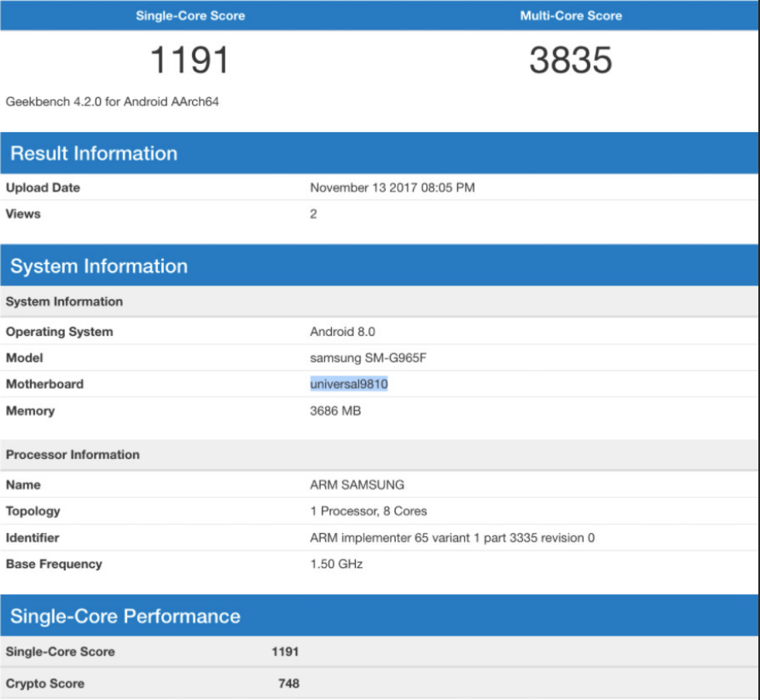Select the Single-Core Performance section header
This screenshot has height=700, width=760.
pyautogui.click(x=125, y=617)
